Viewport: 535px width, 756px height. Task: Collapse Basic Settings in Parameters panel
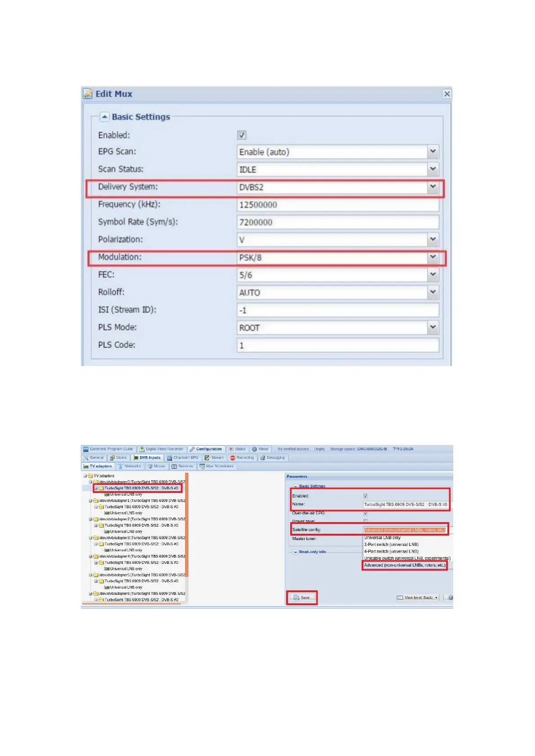pos(296,486)
